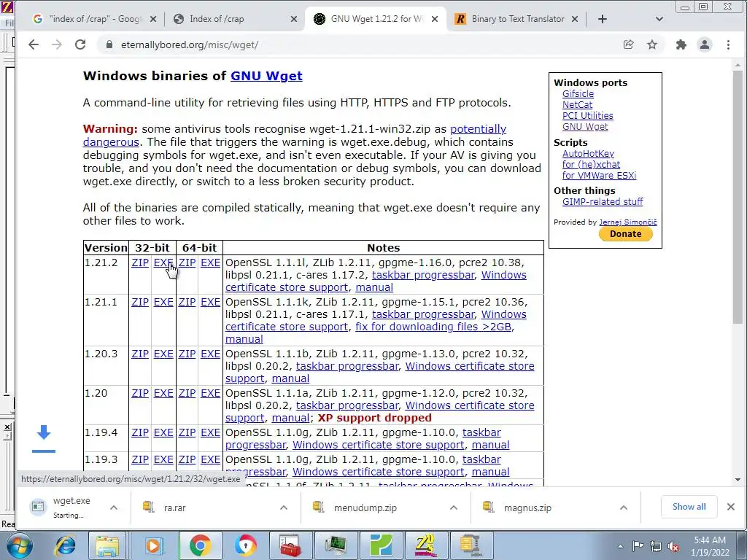This screenshot has width=747, height=560.
Task: Open the Chrome profile avatar icon
Action: [x=705, y=44]
